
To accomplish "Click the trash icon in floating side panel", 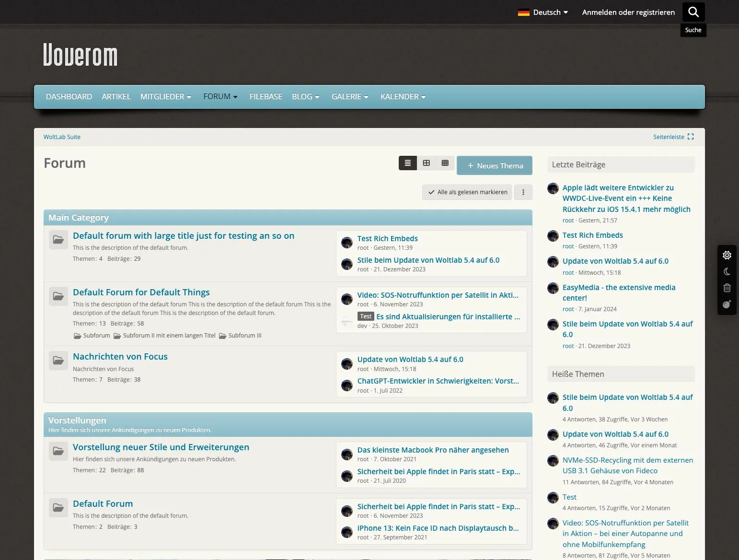I will [x=727, y=288].
